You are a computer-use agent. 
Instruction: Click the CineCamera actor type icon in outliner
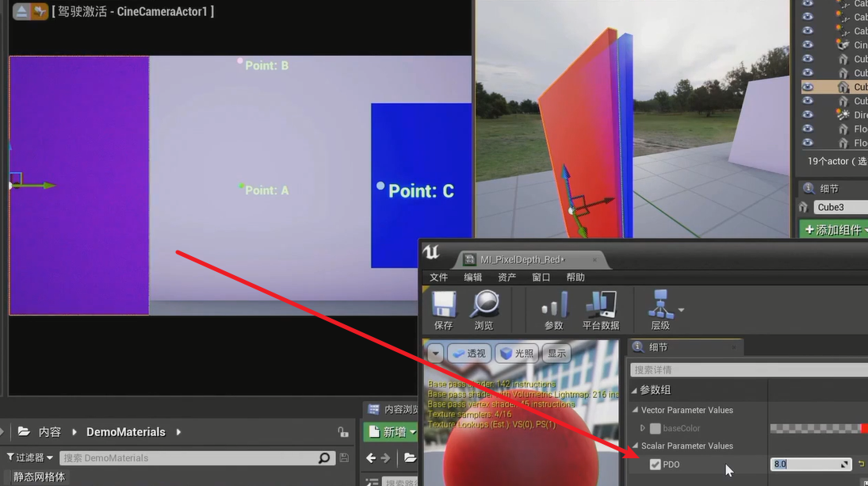click(843, 44)
